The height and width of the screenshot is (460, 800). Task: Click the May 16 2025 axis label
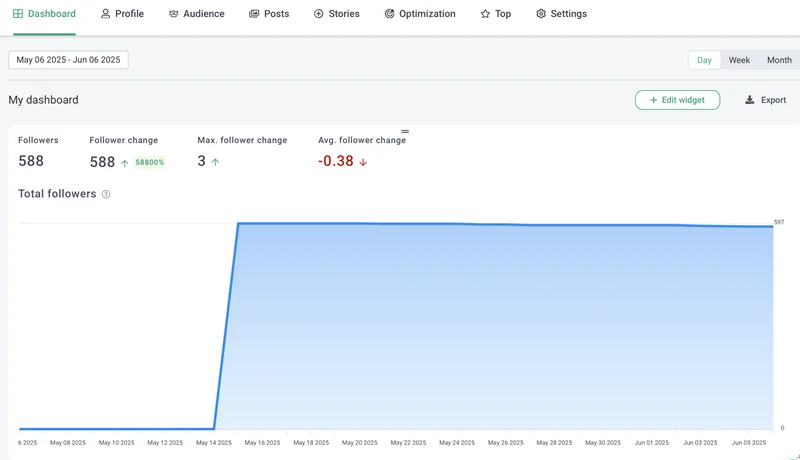[x=262, y=443]
